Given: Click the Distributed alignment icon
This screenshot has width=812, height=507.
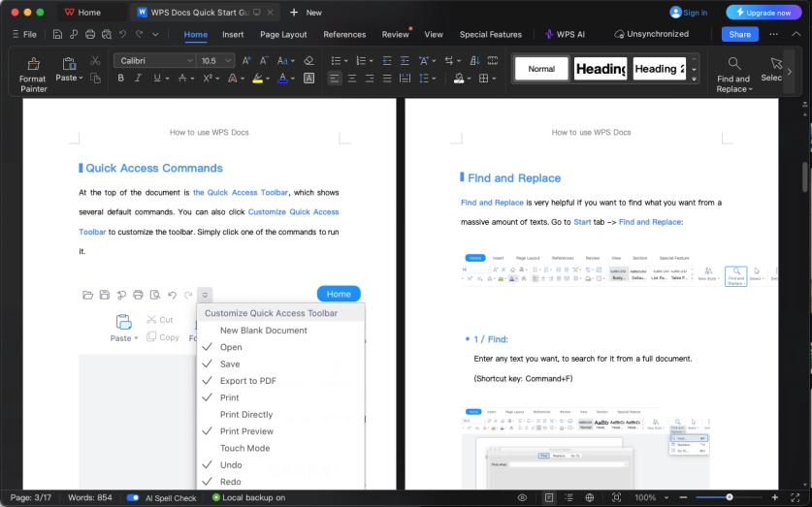Looking at the screenshot, I should (x=405, y=79).
